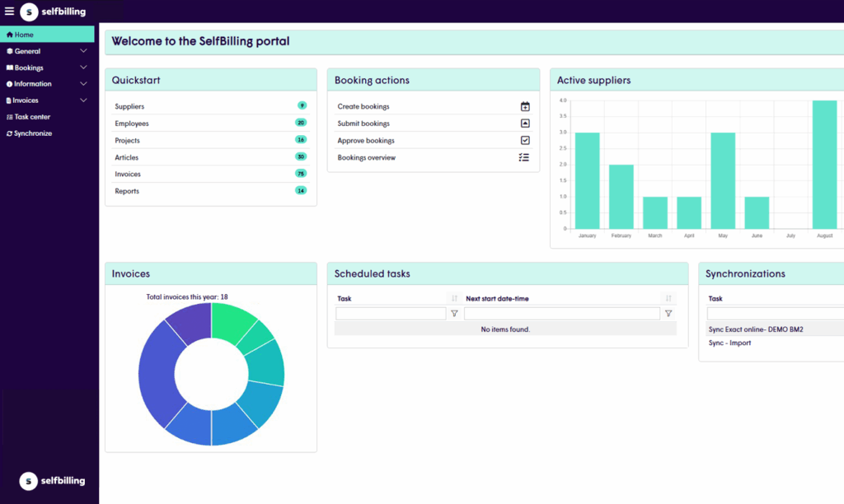Sort by Next start date-time column

click(668, 298)
